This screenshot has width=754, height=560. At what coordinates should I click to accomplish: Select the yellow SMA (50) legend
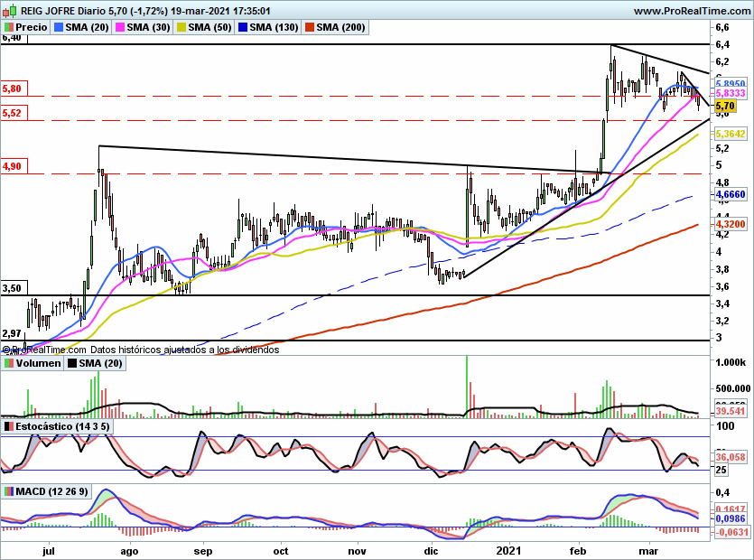coord(204,27)
